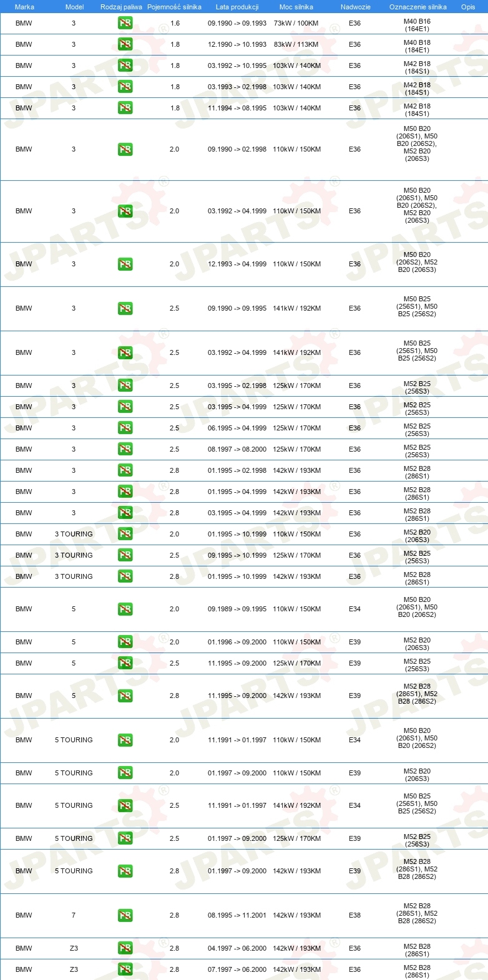
Task: Click fuel icon in 3 TOURING 2.0 row
Action: pos(125,534)
